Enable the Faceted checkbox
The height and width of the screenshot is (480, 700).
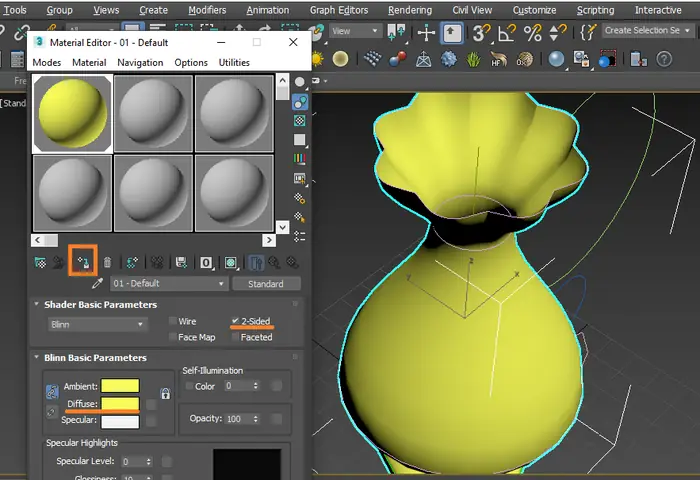point(235,337)
